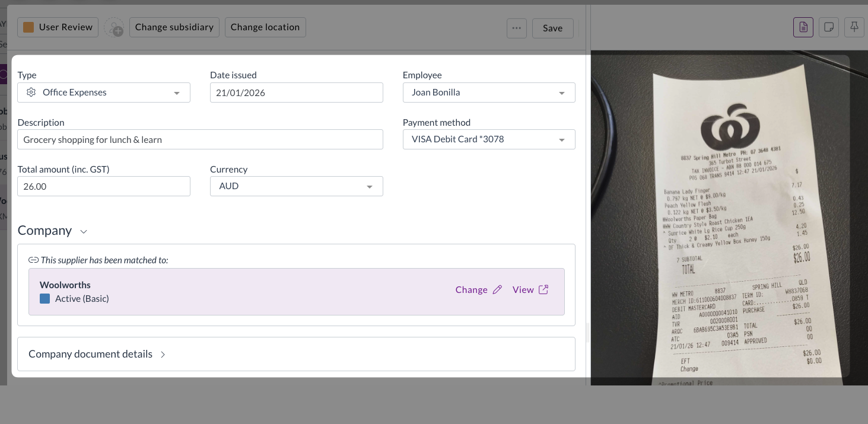Viewport: 868px width, 424px height.
Task: Click the gear icon in Type field
Action: point(31,93)
